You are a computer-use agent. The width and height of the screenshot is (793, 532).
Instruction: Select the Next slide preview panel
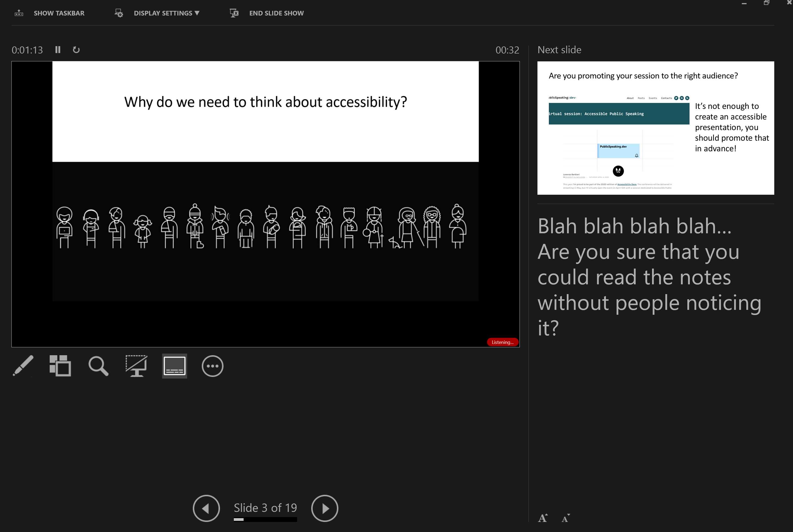pyautogui.click(x=655, y=128)
